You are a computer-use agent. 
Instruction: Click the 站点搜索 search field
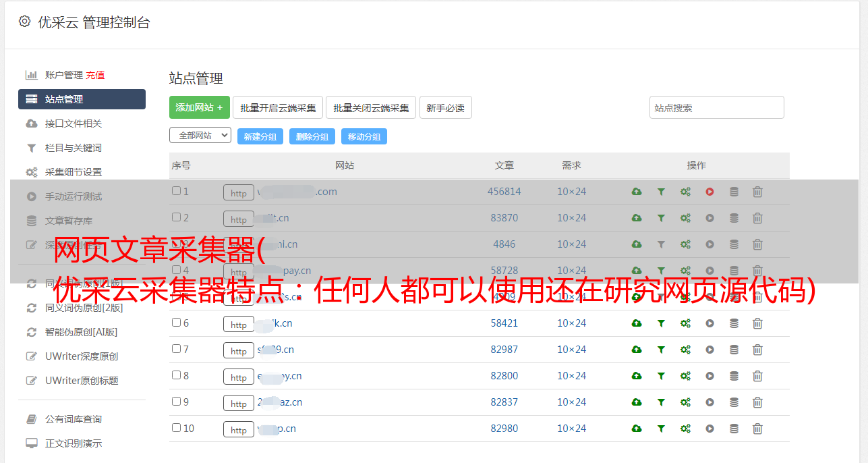(716, 107)
